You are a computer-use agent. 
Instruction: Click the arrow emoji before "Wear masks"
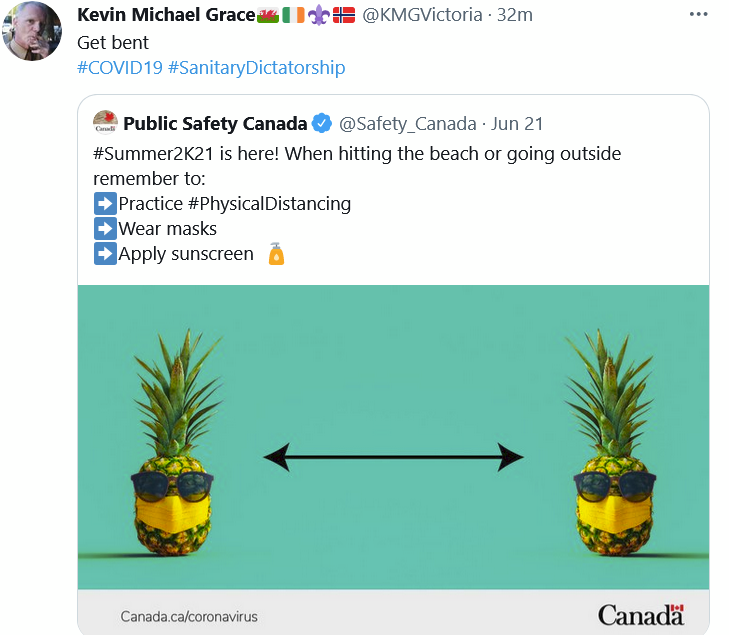click(x=105, y=229)
